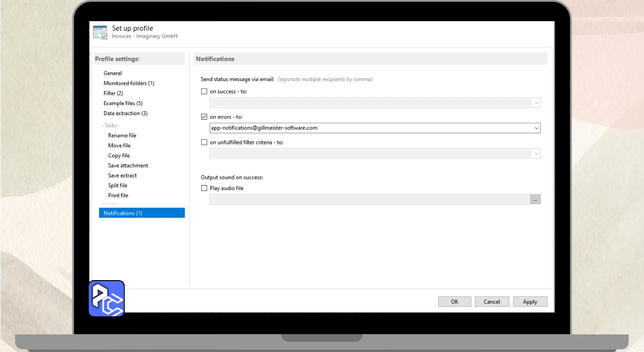Uncheck the on errors email checkbox

pos(204,117)
